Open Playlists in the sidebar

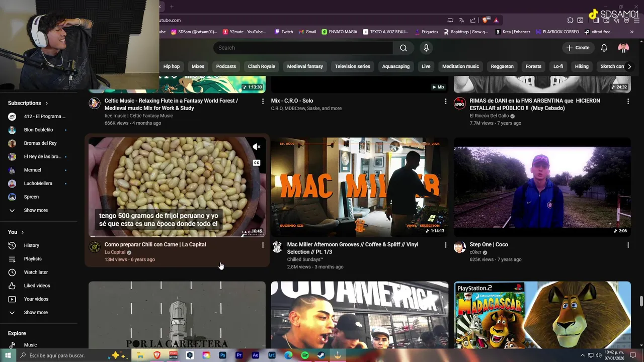coord(33,259)
